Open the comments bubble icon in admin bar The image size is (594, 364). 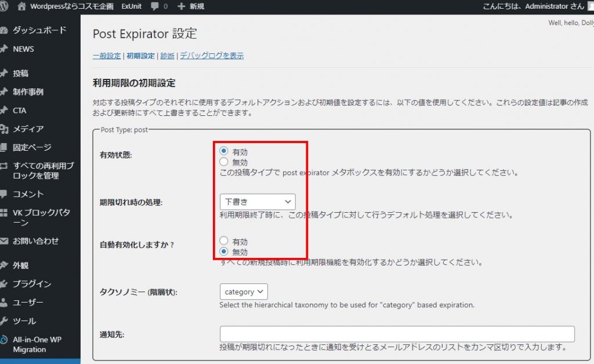(x=155, y=6)
